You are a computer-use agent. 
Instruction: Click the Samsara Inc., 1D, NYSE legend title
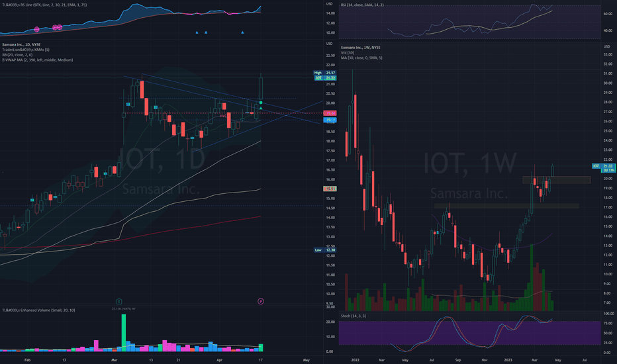point(21,44)
